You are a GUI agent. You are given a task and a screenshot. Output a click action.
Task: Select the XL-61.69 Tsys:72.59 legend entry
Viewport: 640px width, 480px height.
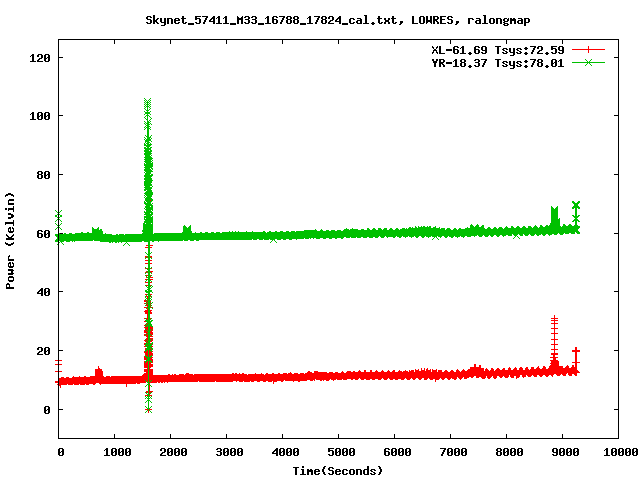(x=498, y=50)
